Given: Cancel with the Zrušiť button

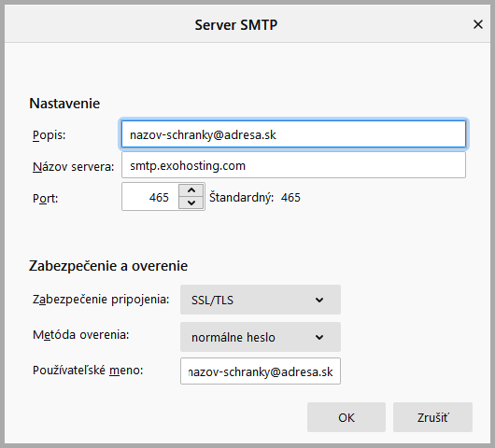Looking at the screenshot, I should (x=432, y=417).
